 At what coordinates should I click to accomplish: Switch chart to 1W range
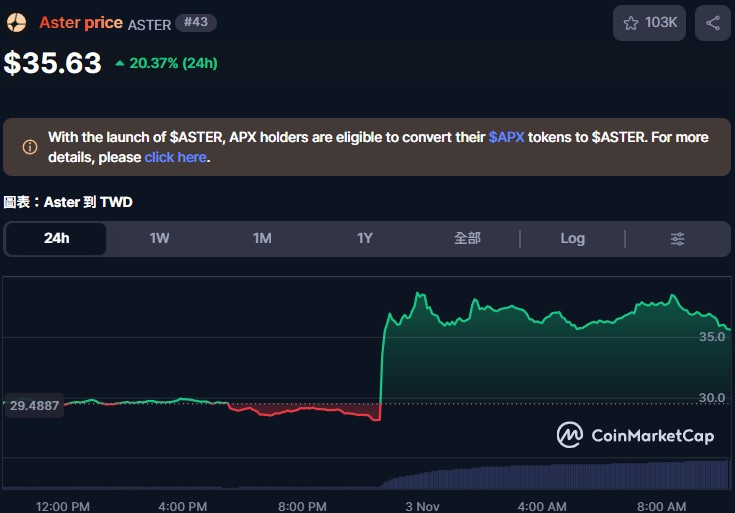click(159, 238)
